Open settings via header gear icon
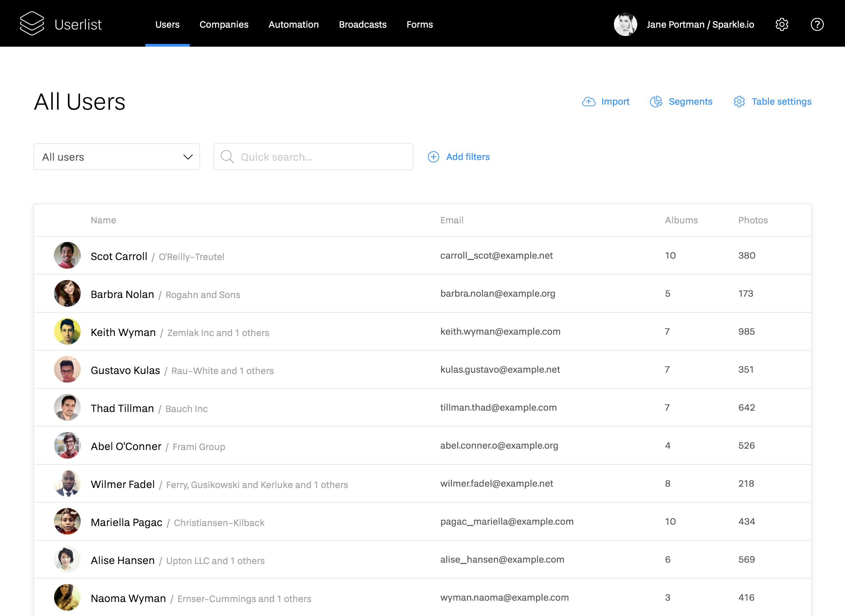This screenshot has height=616, width=845. click(782, 25)
